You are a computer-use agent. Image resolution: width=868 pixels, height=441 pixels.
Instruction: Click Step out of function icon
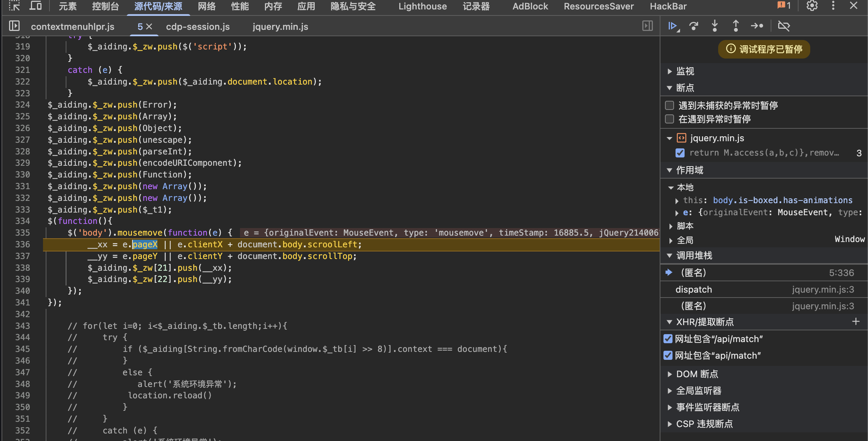736,26
